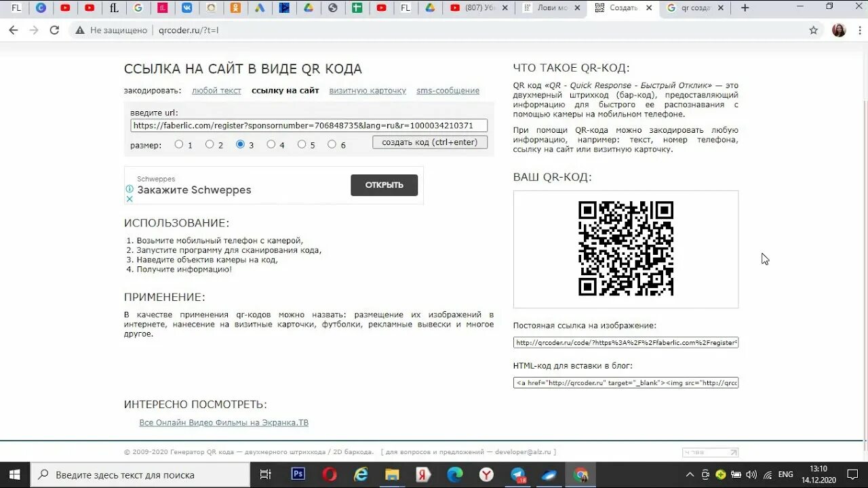The width and height of the screenshot is (868, 488).
Task: Select QR size 5 radio button
Action: point(302,144)
